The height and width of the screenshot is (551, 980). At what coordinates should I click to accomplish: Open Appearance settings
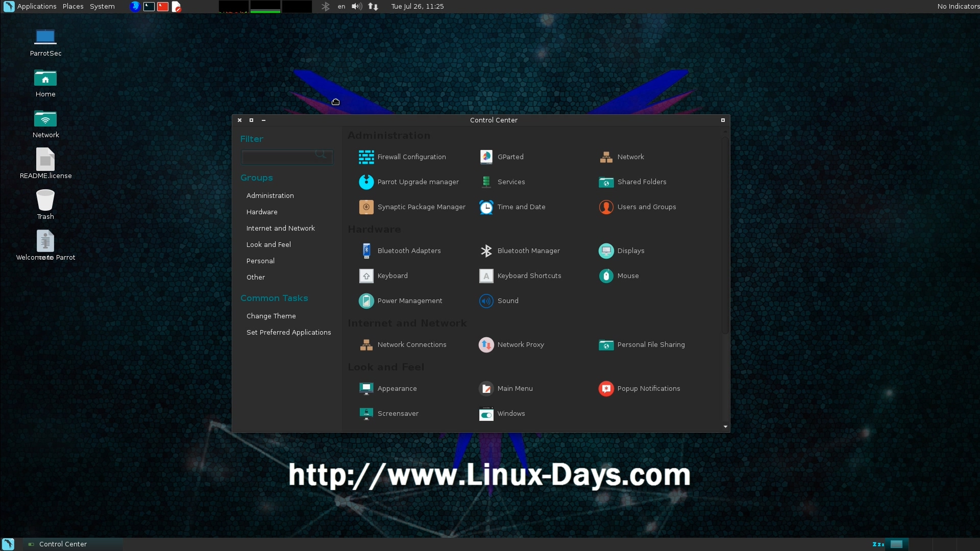point(387,388)
